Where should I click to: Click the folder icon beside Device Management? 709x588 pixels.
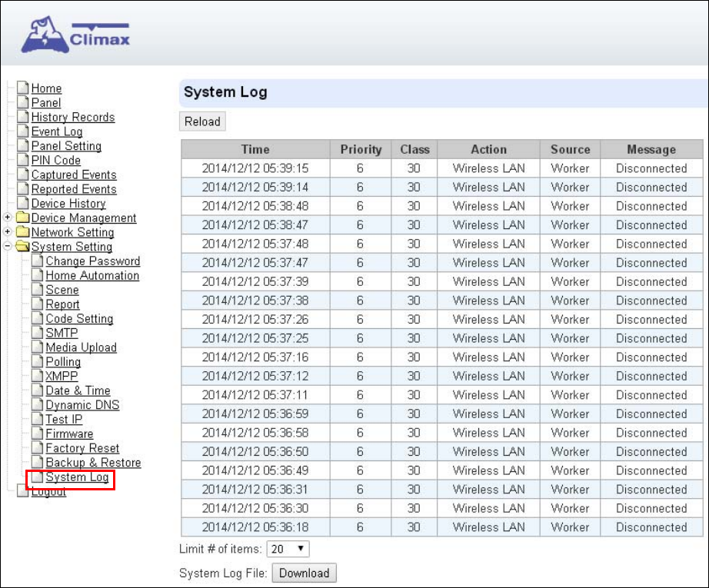[x=22, y=218]
